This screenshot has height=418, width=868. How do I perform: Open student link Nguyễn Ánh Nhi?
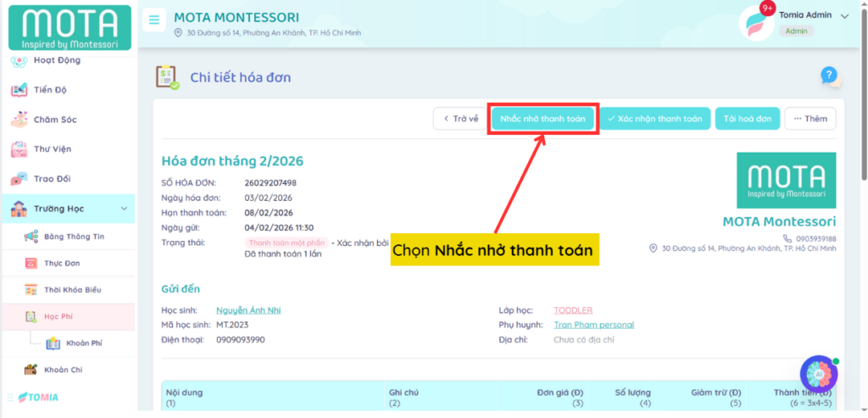coord(248,310)
